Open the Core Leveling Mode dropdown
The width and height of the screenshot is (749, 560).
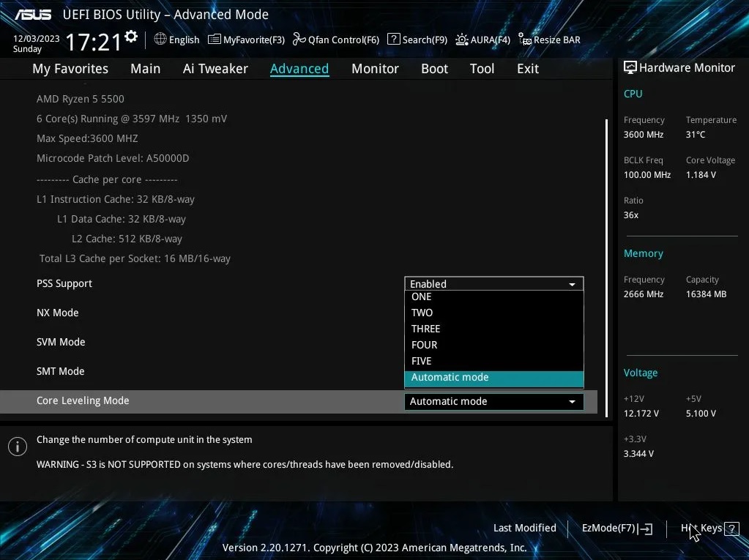point(494,401)
